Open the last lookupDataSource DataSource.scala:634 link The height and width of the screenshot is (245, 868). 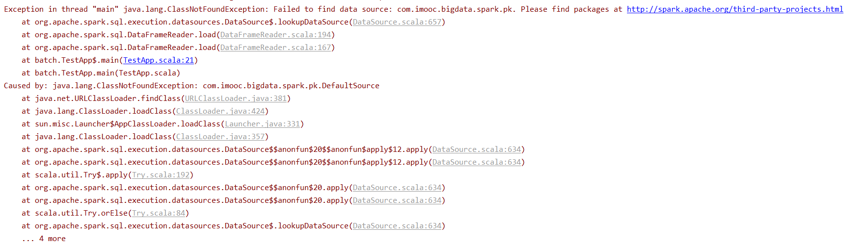point(397,226)
